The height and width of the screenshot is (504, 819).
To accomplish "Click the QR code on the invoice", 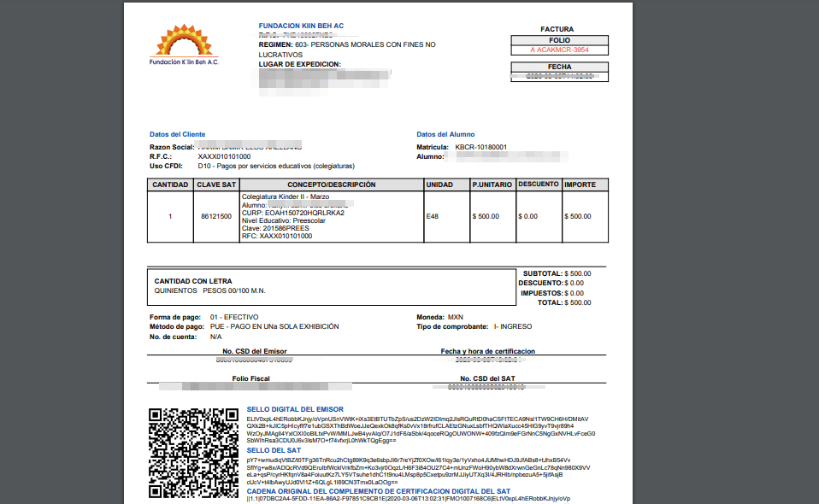I will click(x=193, y=453).
